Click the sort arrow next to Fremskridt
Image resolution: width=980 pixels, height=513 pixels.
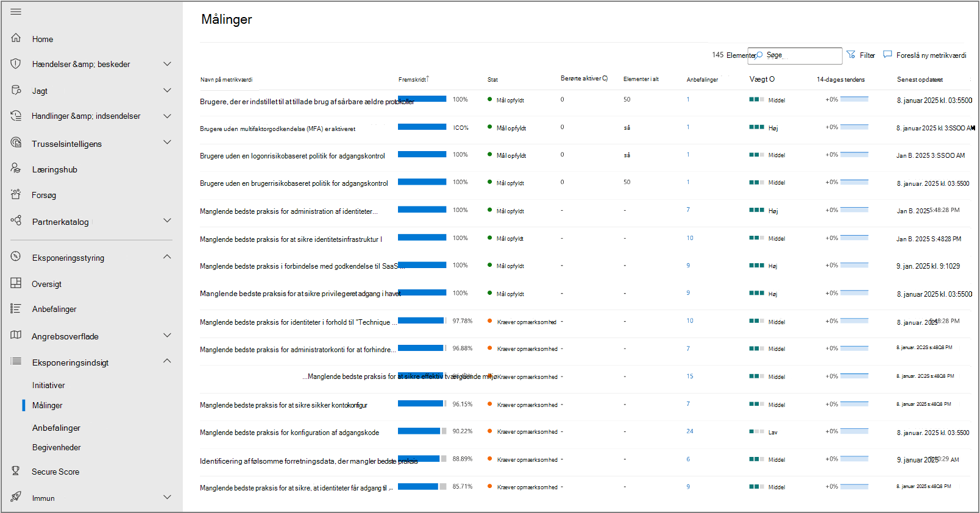pyautogui.click(x=428, y=79)
